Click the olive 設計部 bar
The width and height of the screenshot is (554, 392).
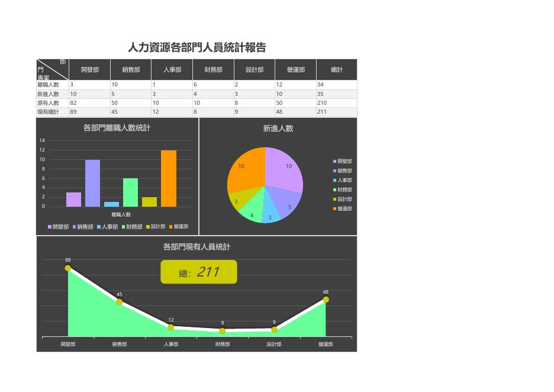point(150,202)
